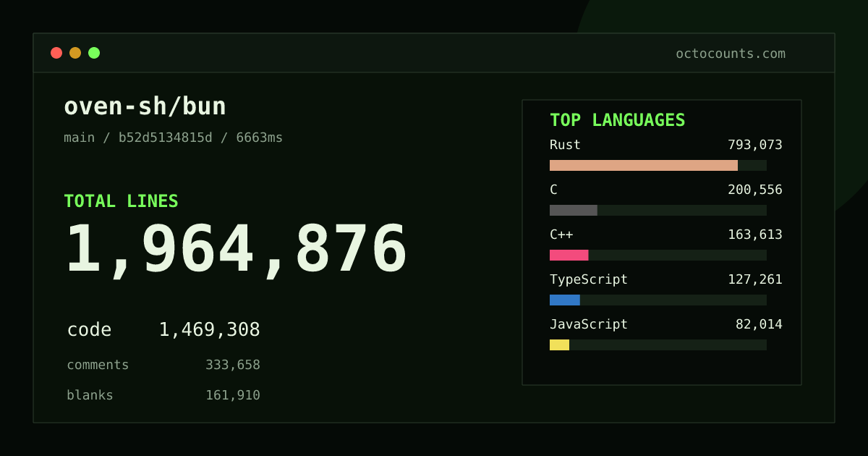Click the code row label

[89, 330]
